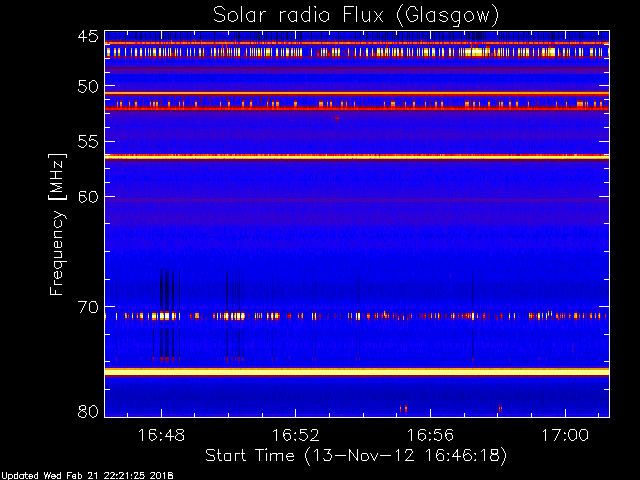Click the "Start Time (13-Nov-12 16:46:18)" label
This screenshot has width=640, height=480.
(356, 456)
